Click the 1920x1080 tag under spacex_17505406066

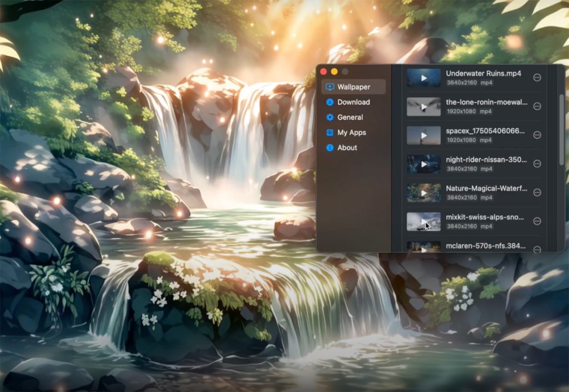(461, 140)
